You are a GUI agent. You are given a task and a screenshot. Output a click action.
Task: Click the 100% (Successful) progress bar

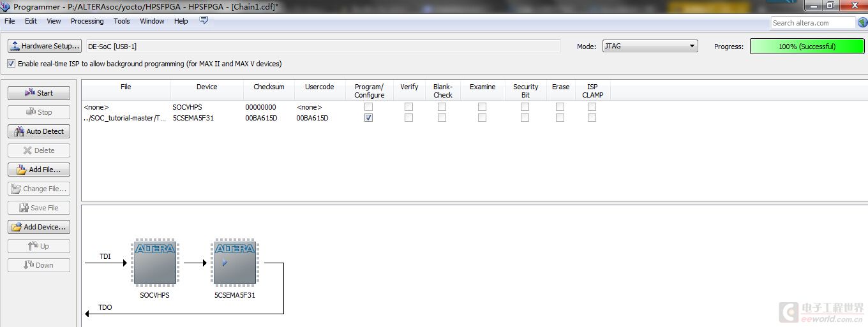[807, 47]
